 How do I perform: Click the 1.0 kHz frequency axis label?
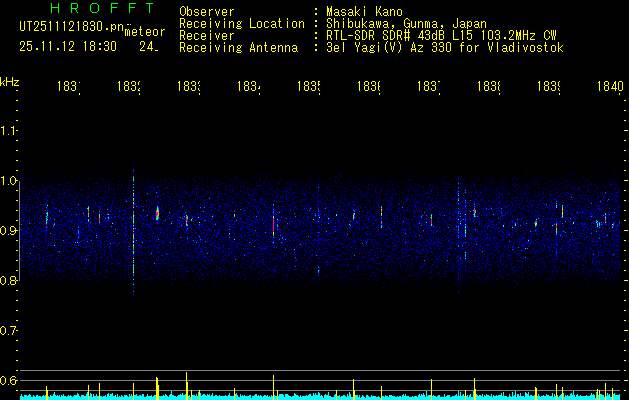[x=8, y=181]
